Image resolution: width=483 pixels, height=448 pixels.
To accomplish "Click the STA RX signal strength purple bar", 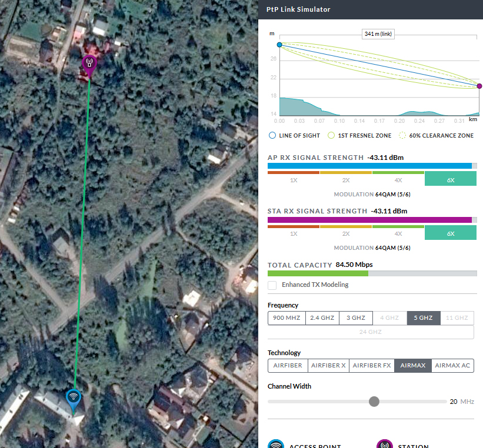I will [369, 220].
